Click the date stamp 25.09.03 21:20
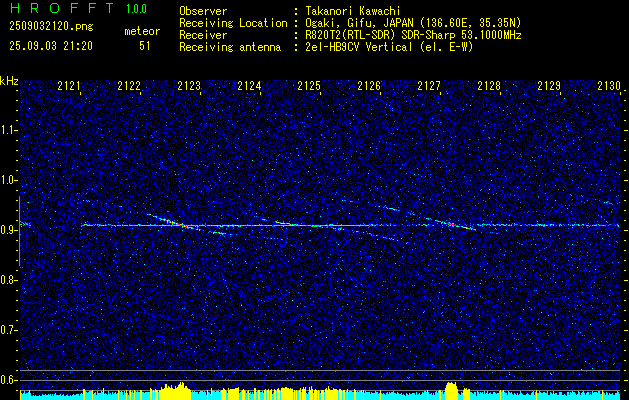 click(51, 46)
